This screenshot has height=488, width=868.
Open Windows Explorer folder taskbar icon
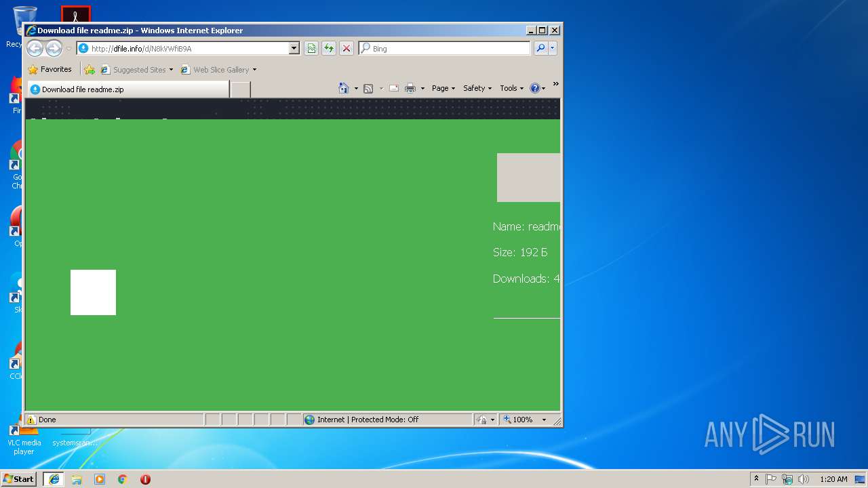(77, 479)
